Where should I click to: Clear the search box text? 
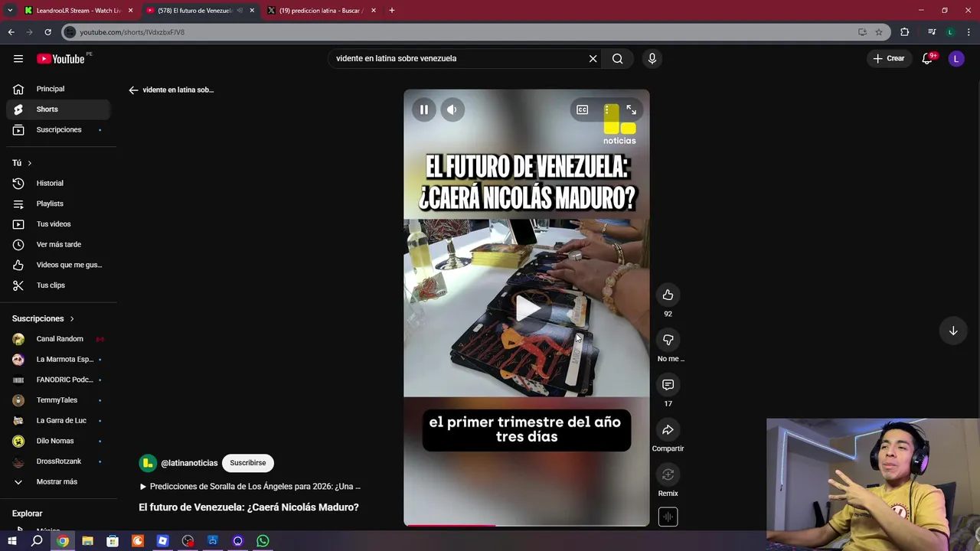(593, 58)
